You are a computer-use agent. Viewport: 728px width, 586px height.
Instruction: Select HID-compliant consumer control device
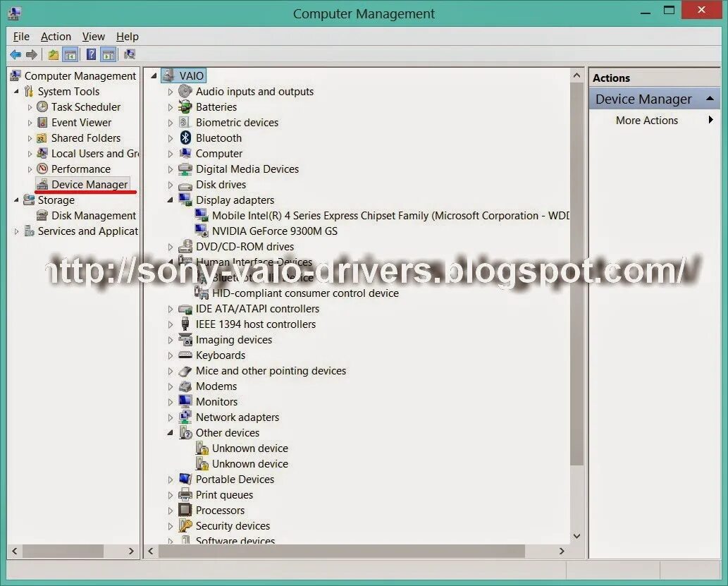pyautogui.click(x=305, y=293)
